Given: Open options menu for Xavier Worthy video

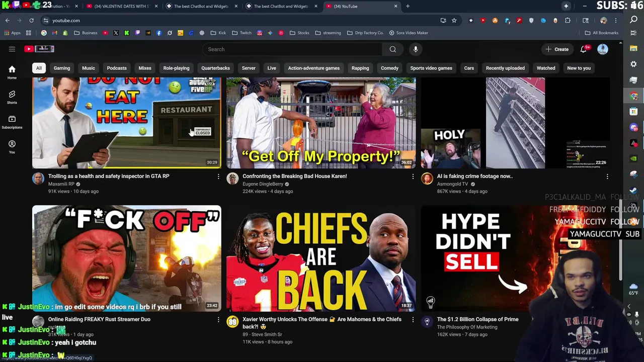Looking at the screenshot, I should point(413,319).
